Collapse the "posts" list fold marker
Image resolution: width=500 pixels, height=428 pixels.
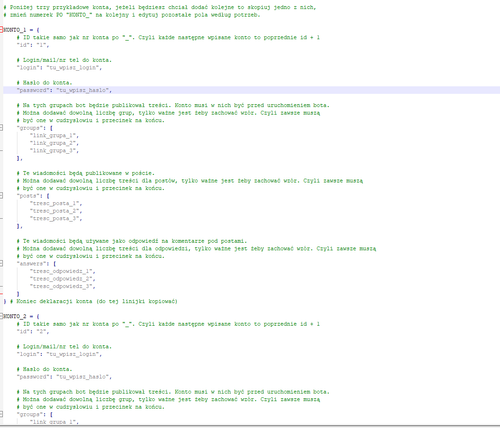1,196
